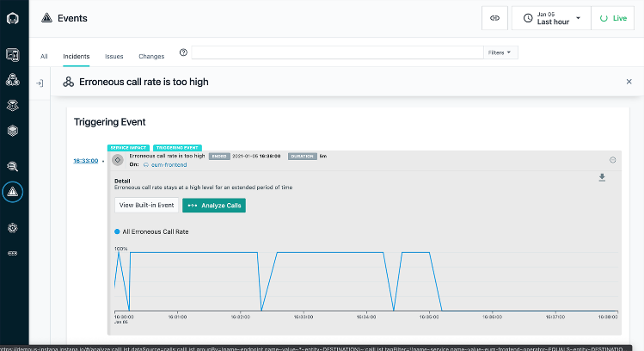Open the Last hour time picker
The height and width of the screenshot is (351, 644).
551,18
